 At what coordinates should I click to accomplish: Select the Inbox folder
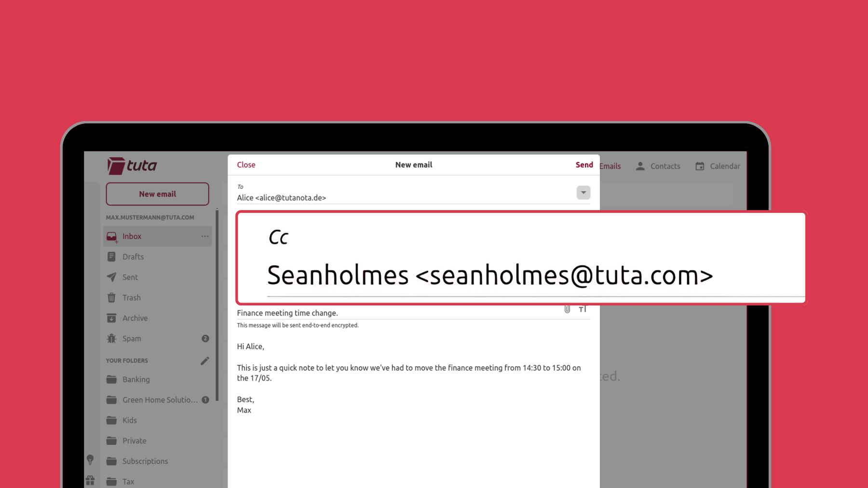[x=158, y=237]
